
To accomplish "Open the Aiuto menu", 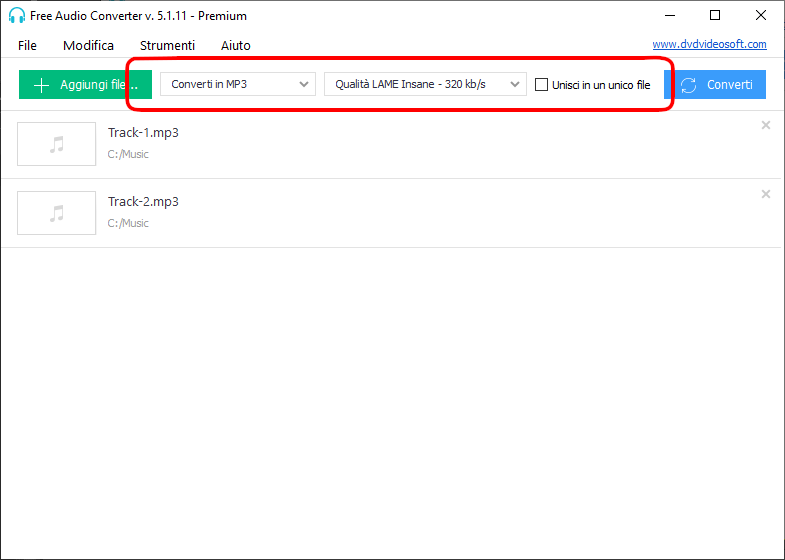I will (235, 46).
